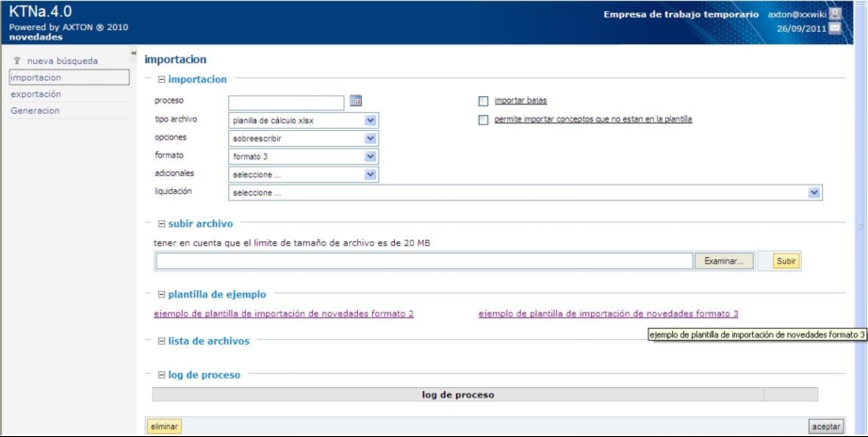Screen dimensions: 868x437
Task: Click the log de proceso table header
Action: pos(458,395)
